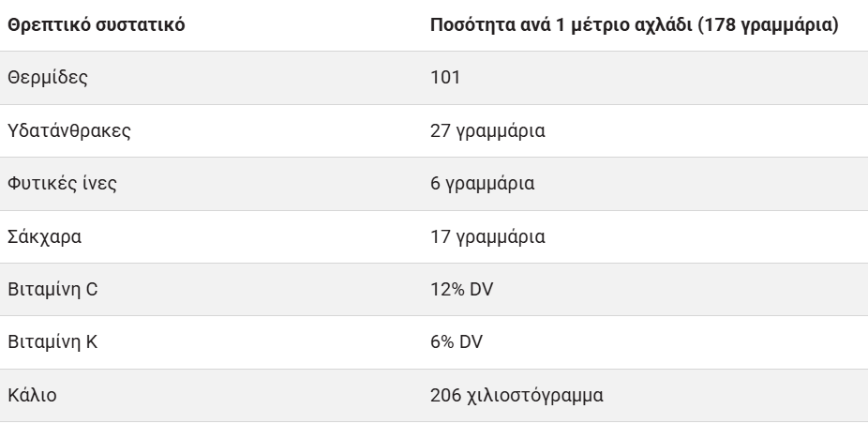Click the '6% DV' value
This screenshot has width=868, height=424.
[456, 342]
